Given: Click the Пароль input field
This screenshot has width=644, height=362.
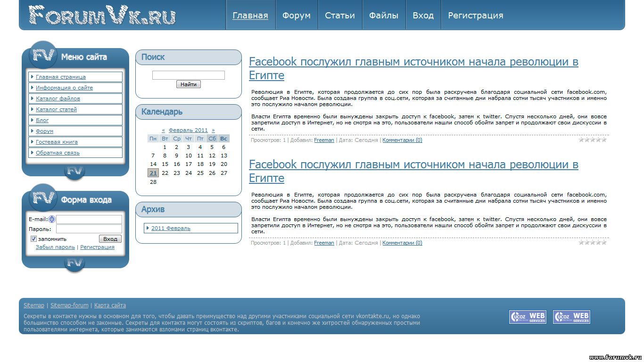Looking at the screenshot, I should (89, 229).
